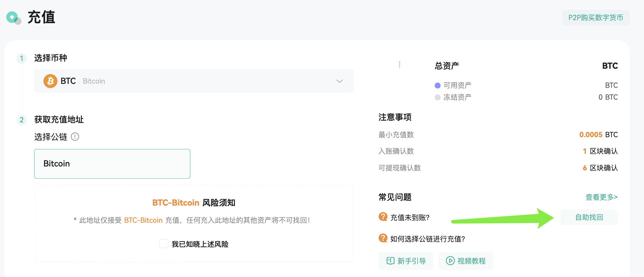Click the 我已知晓上述风险 label text

pos(200,244)
